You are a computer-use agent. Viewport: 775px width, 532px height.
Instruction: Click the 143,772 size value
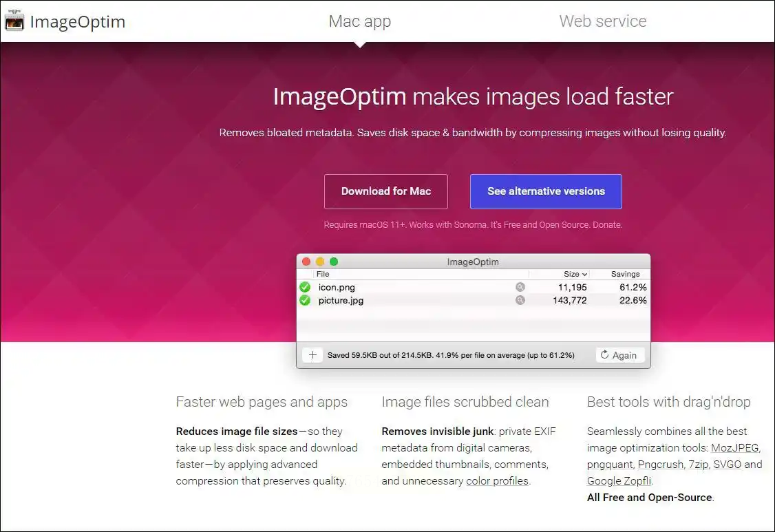[x=570, y=300]
